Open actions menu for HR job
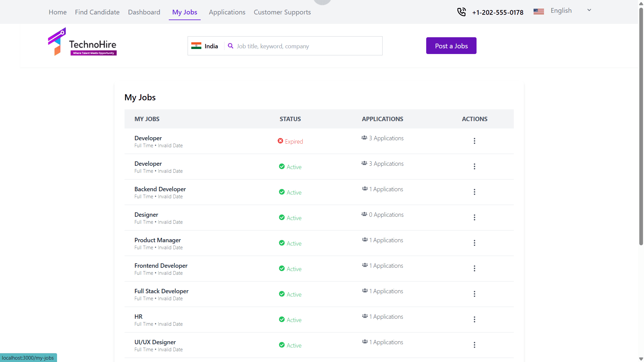Screen dimensions: 644x362 click(x=475, y=319)
